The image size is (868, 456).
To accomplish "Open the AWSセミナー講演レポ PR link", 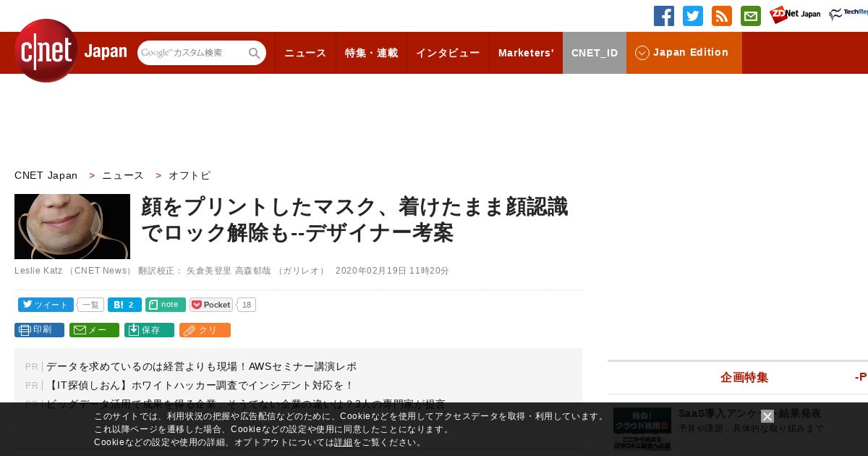I will coord(201,366).
